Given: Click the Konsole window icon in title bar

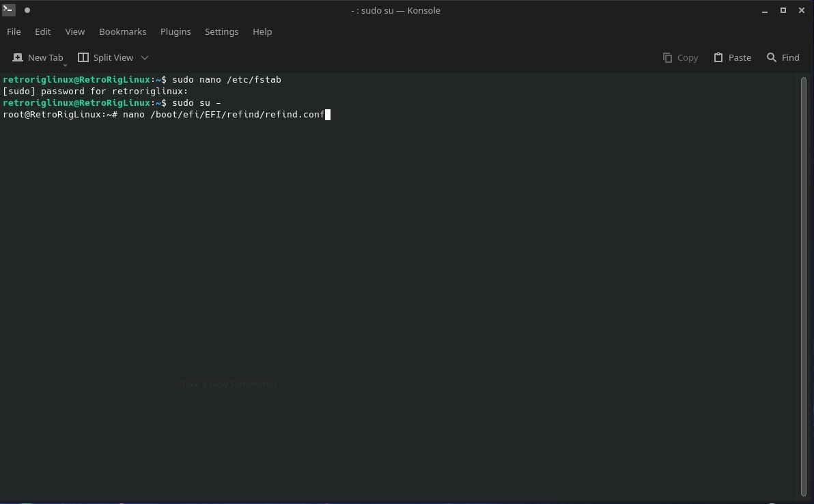Looking at the screenshot, I should pos(9,10).
